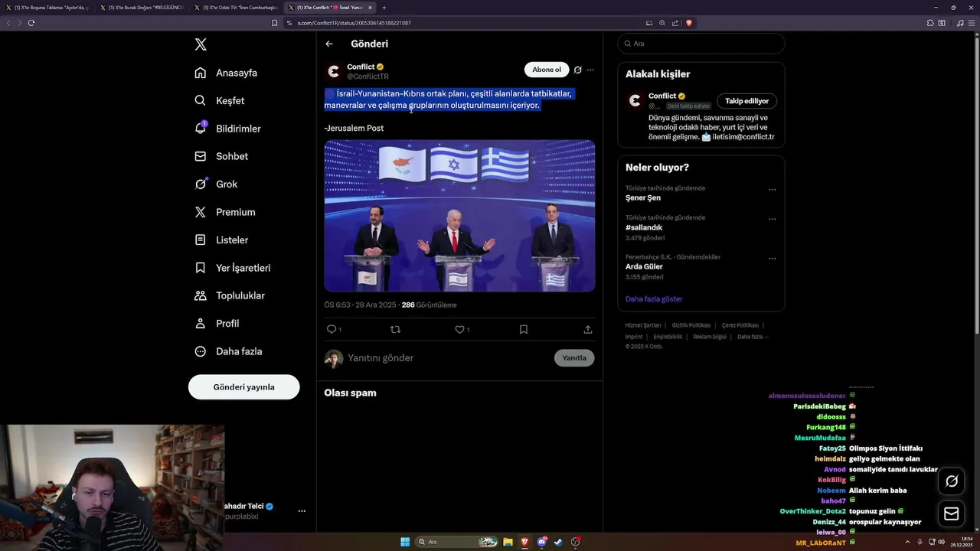Open File Explorer from taskbar
Screen dimensions: 980x551
[x=508, y=542]
